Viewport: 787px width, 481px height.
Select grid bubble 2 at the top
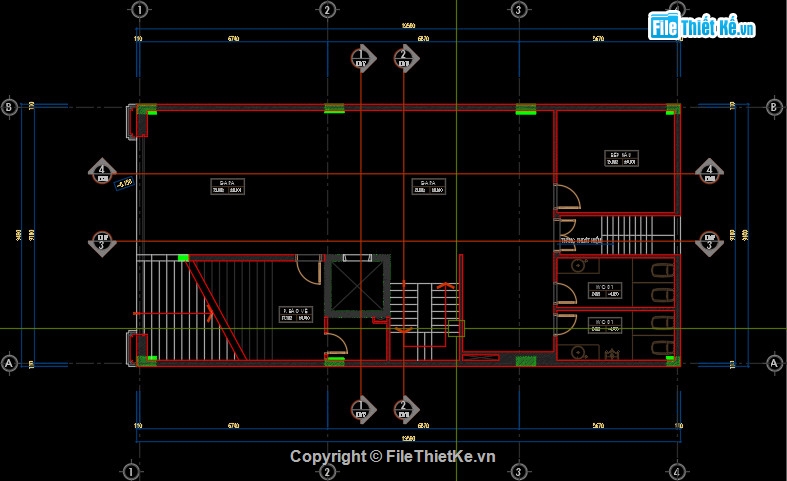pos(327,10)
